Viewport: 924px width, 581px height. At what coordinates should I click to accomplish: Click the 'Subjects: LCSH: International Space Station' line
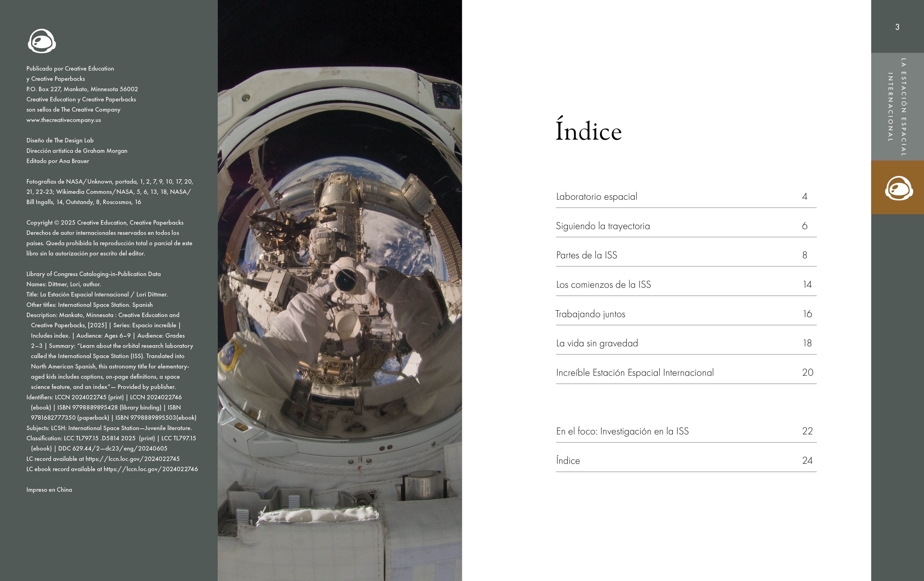(x=109, y=428)
